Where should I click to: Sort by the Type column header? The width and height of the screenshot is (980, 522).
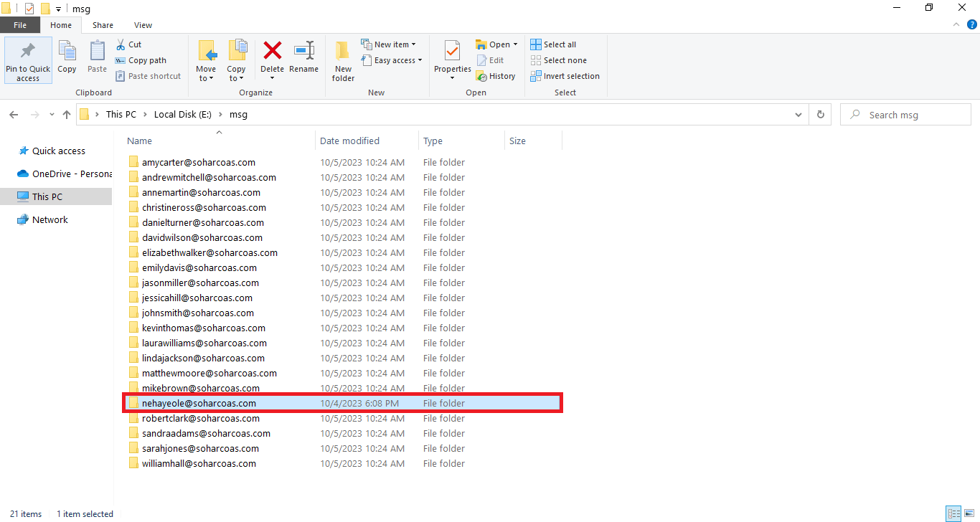[x=461, y=141]
